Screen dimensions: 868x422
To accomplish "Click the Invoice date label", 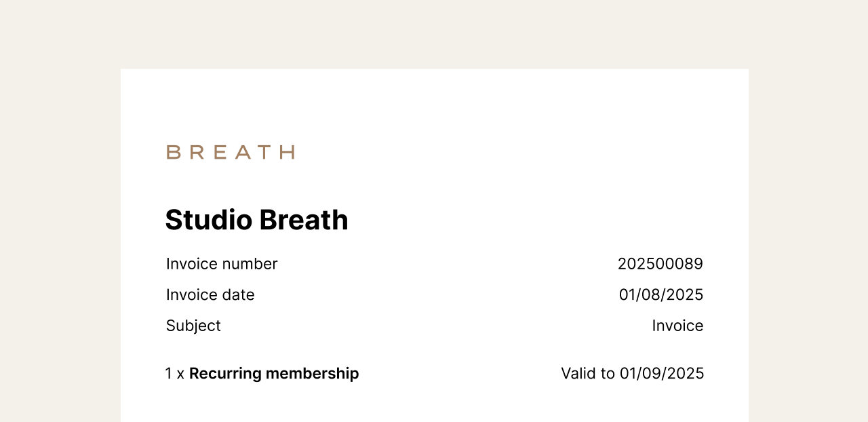I will [x=210, y=294].
